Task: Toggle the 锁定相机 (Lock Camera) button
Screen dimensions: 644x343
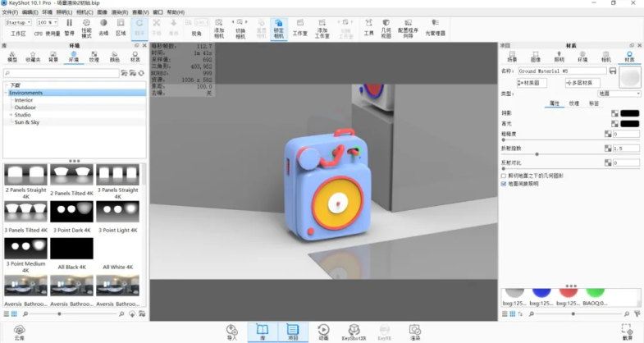Action: 279,29
